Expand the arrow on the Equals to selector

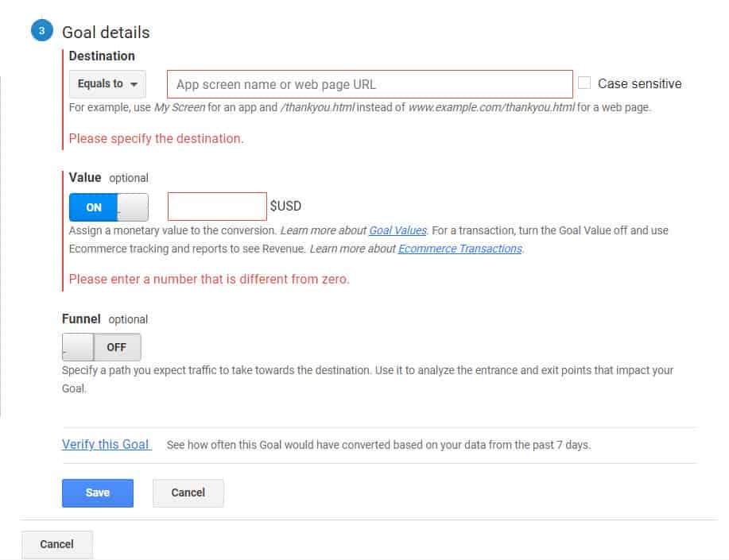coord(133,83)
